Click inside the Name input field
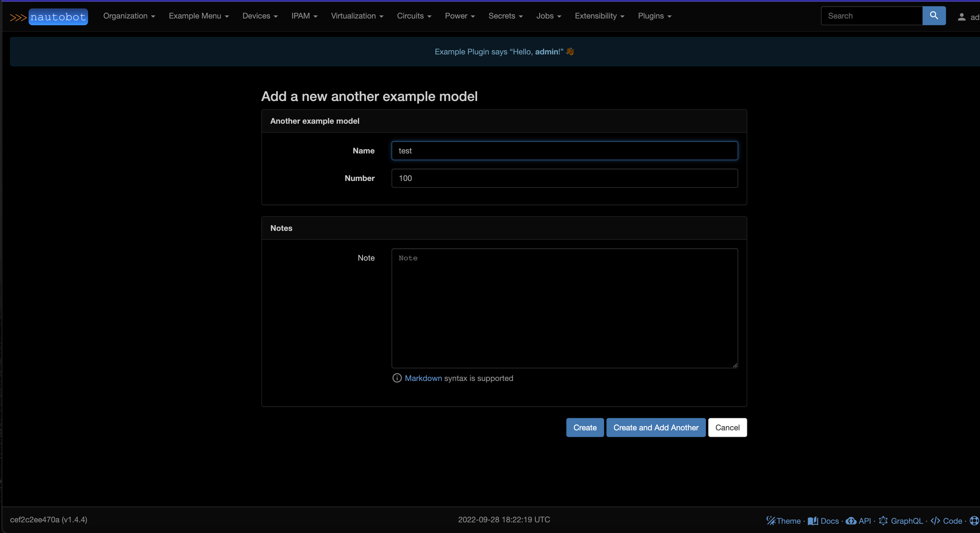The height and width of the screenshot is (533, 980). tap(564, 151)
